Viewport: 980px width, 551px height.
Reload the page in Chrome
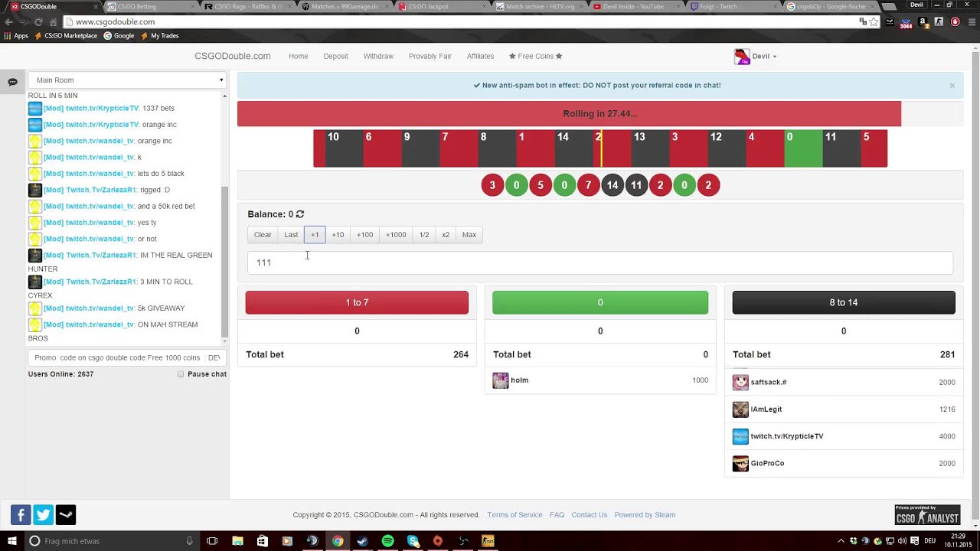pyautogui.click(x=38, y=22)
